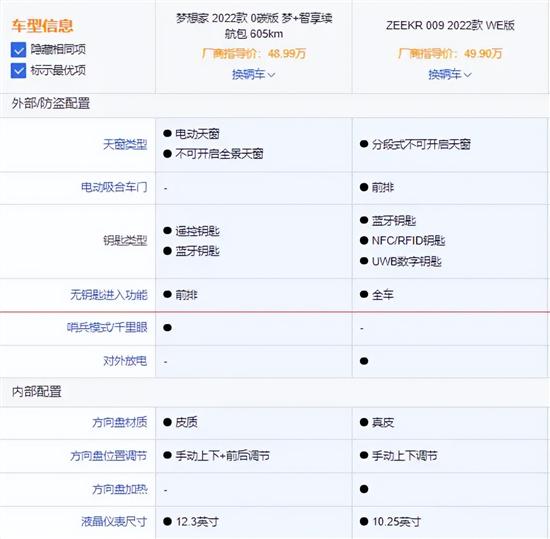Open 换辆车 dropdown under ZEEKR 009
550x539 pixels.
pos(450,74)
